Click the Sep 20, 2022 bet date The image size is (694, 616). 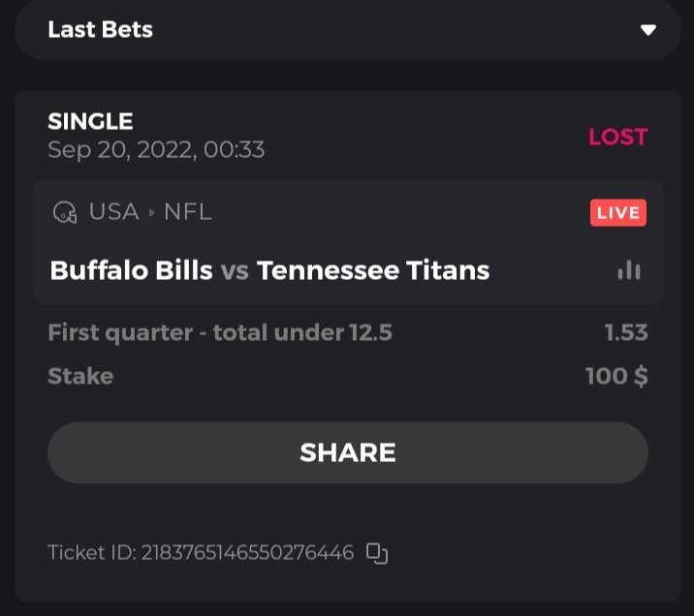[155, 150]
